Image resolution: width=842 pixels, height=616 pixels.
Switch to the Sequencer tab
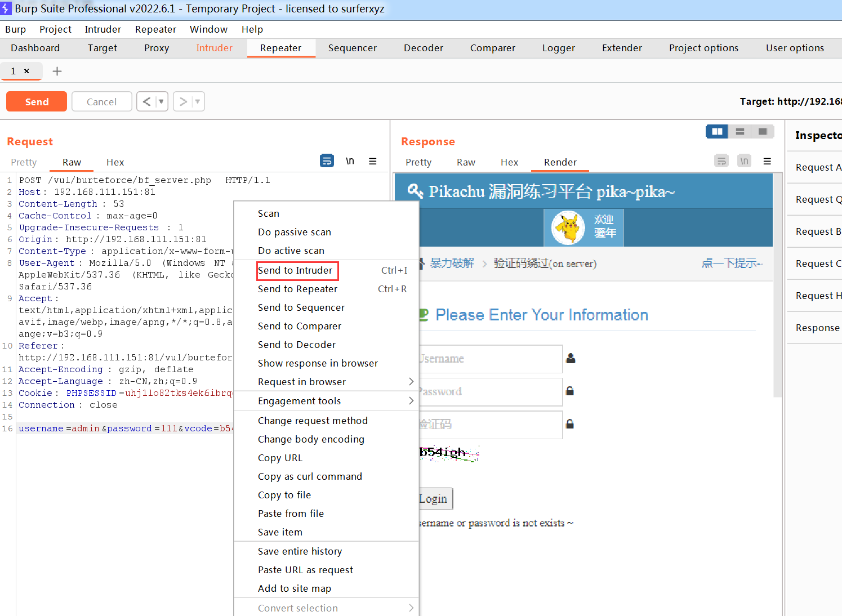coord(352,48)
